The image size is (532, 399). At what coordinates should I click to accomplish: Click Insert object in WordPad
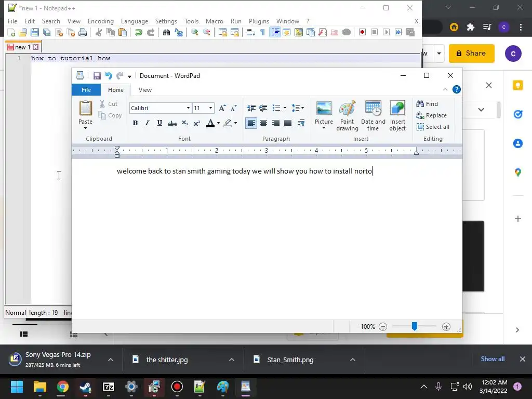coord(397,116)
